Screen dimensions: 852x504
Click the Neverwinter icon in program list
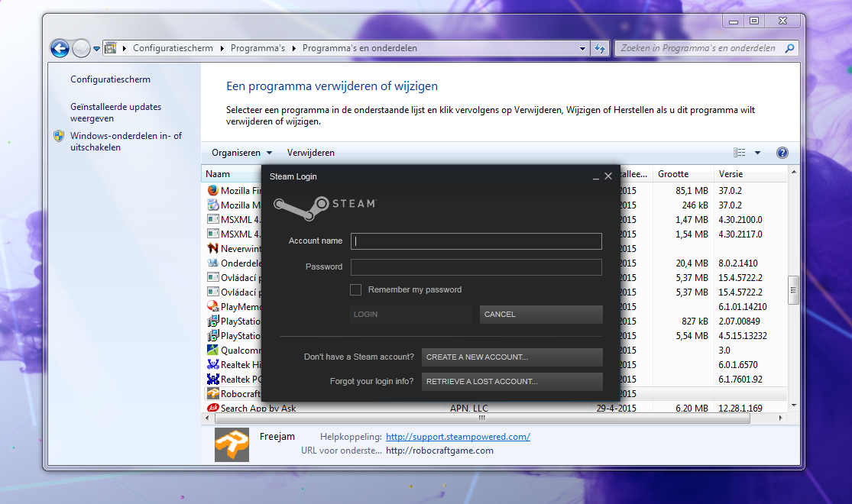point(213,248)
